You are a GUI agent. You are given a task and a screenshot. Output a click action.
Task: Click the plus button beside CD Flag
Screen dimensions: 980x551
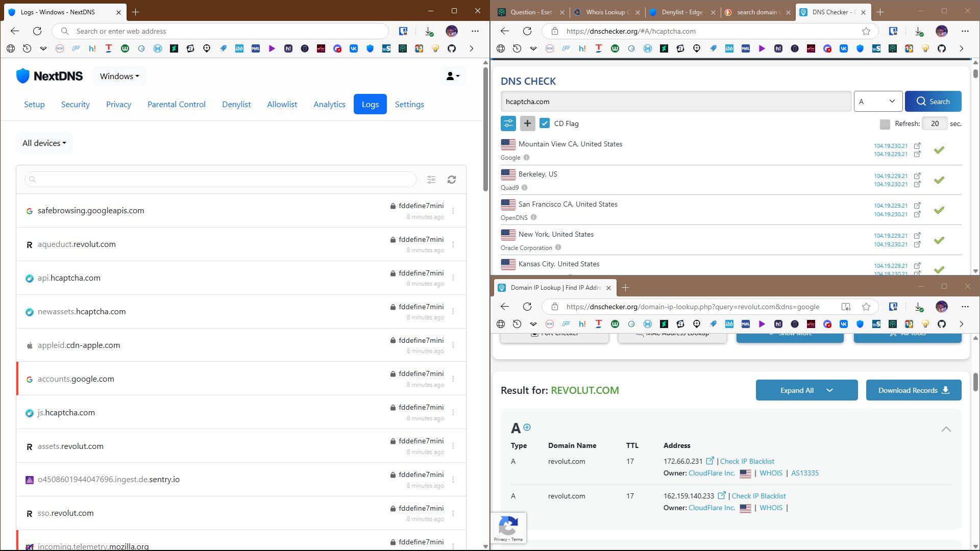[x=527, y=123]
